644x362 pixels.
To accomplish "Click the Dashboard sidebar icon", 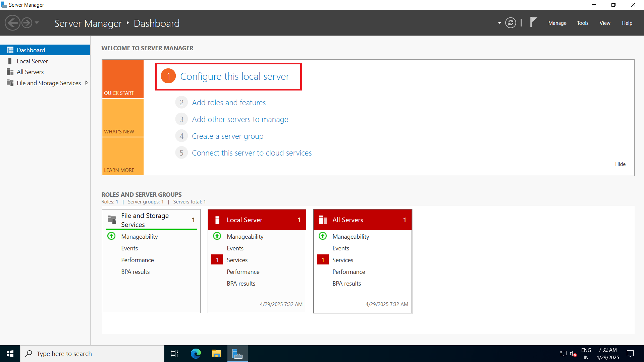I will point(10,50).
